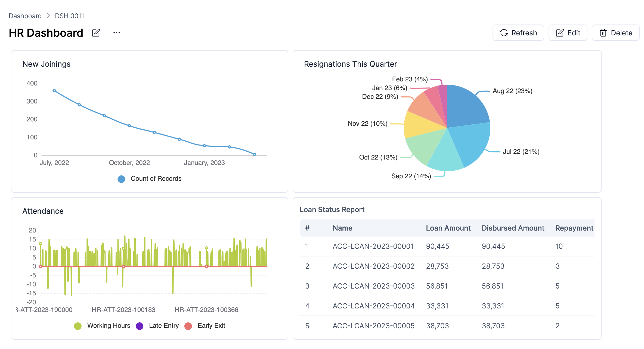This screenshot has width=644, height=349.
Task: Open the three-dots more options menu
Action: (117, 33)
